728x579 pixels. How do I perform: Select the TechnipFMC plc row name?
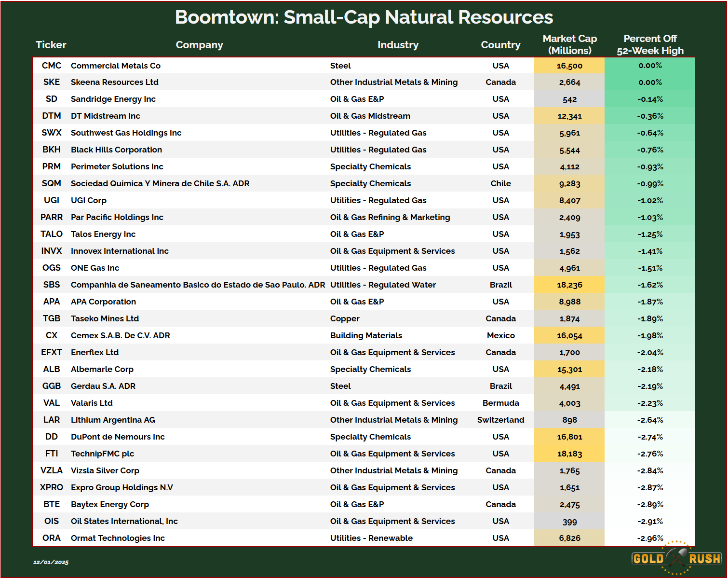(102, 454)
